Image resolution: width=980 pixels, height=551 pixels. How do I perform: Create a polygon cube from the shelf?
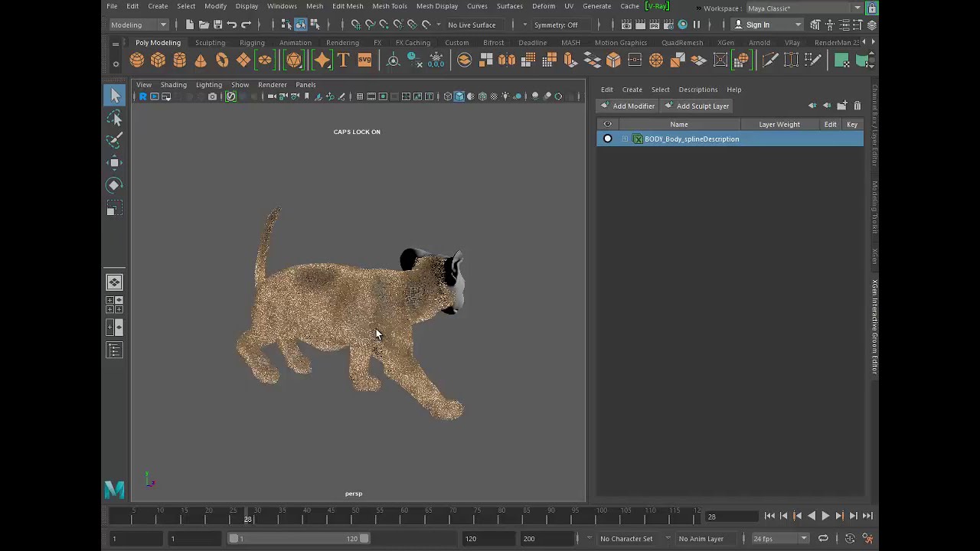tap(158, 60)
